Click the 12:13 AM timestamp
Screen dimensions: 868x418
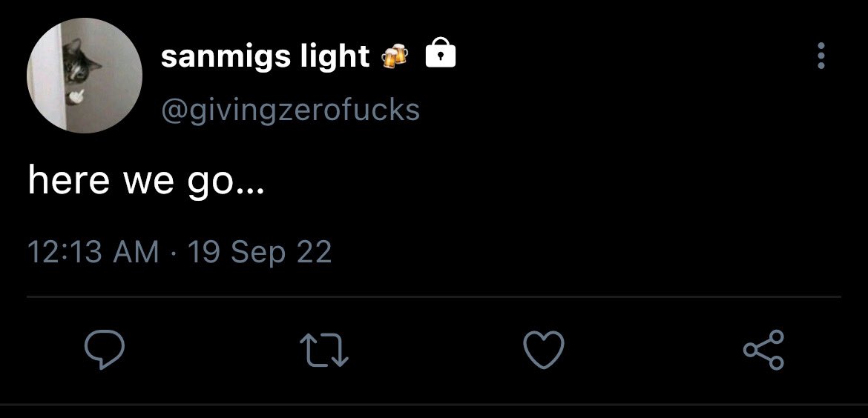93,252
